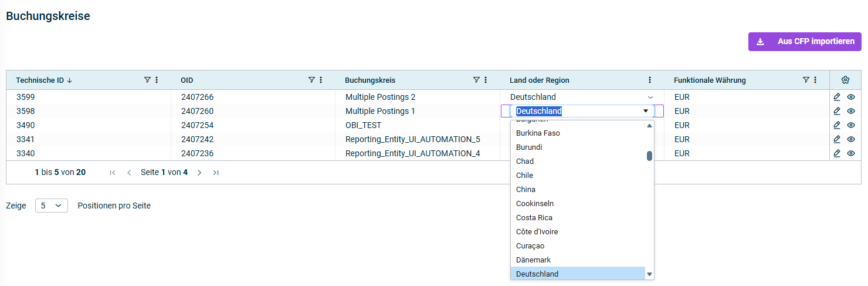This screenshot has height=286, width=868.
Task: Open the items per page dropdown
Action: 52,206
